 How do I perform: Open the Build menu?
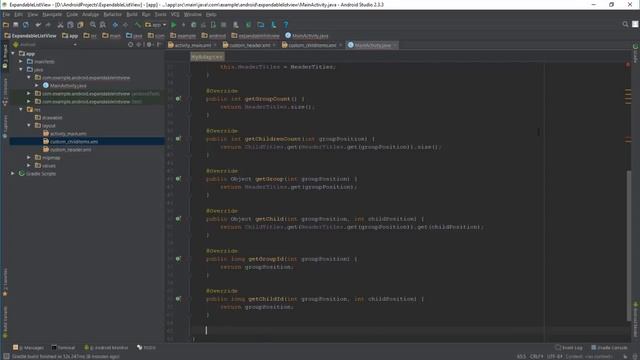132,14
